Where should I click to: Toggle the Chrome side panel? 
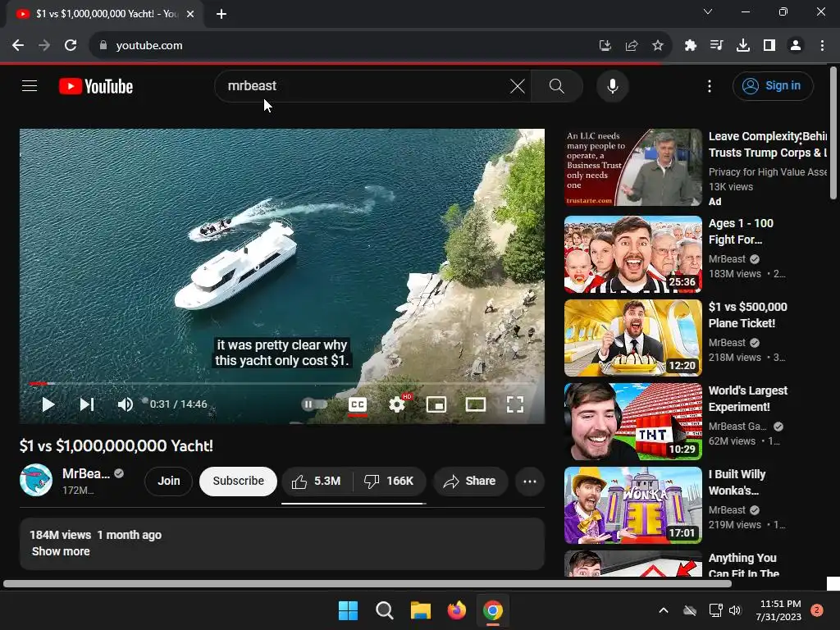coord(769,46)
